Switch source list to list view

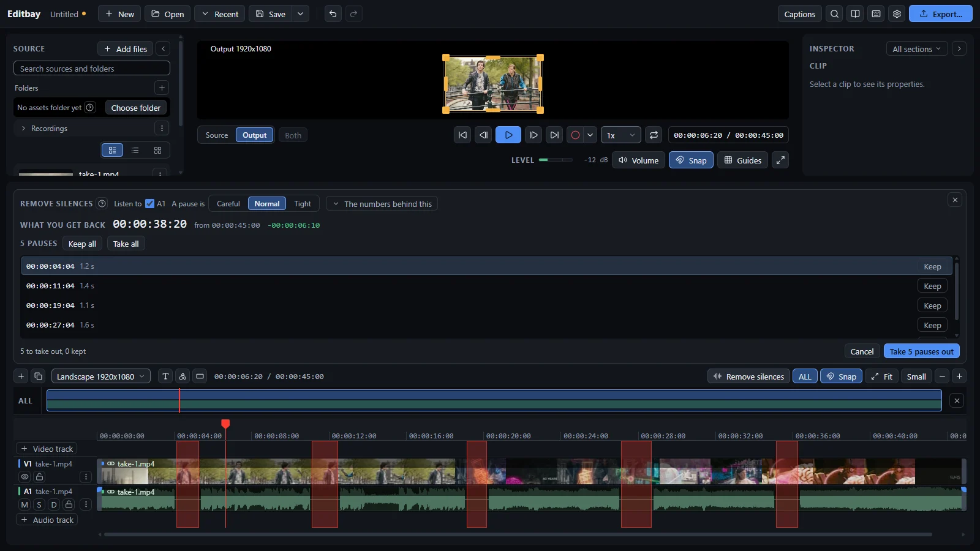(x=135, y=151)
